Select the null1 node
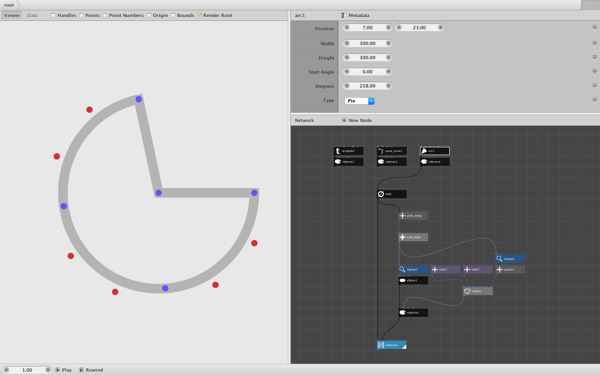This screenshot has height=375, width=600. (x=391, y=194)
